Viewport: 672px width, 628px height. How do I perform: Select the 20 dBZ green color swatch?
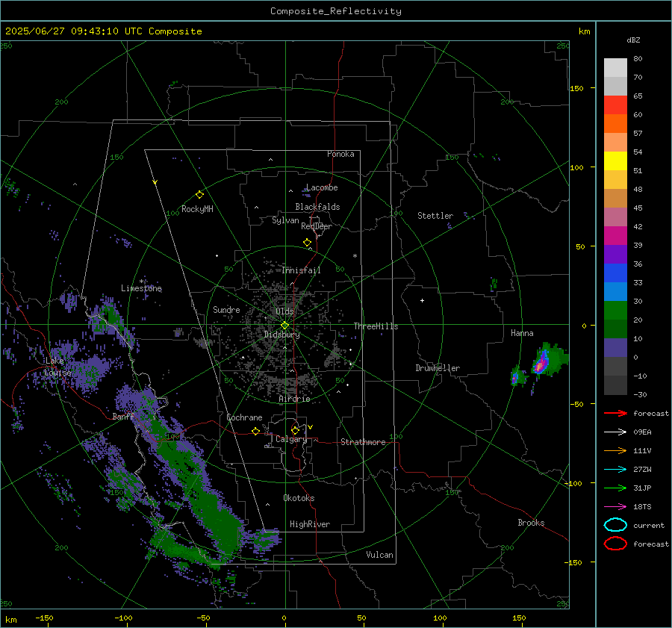coord(615,329)
